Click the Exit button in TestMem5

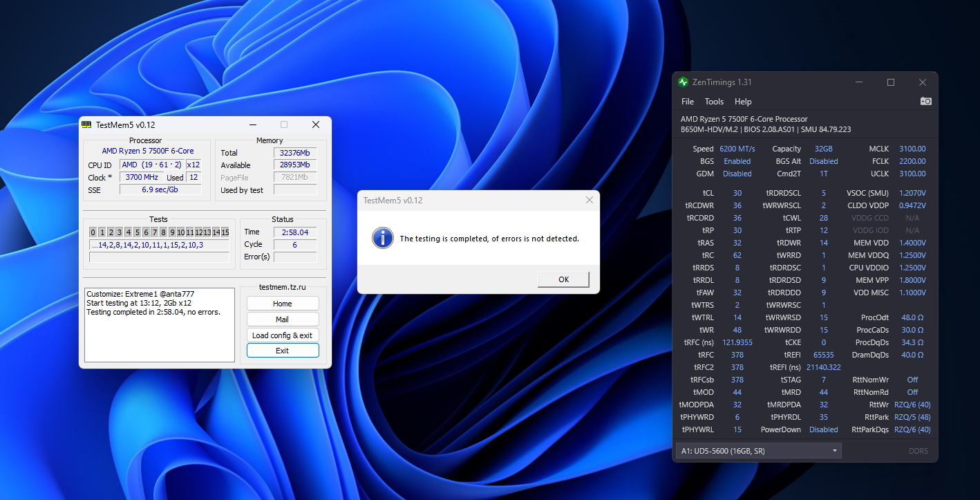click(x=283, y=351)
